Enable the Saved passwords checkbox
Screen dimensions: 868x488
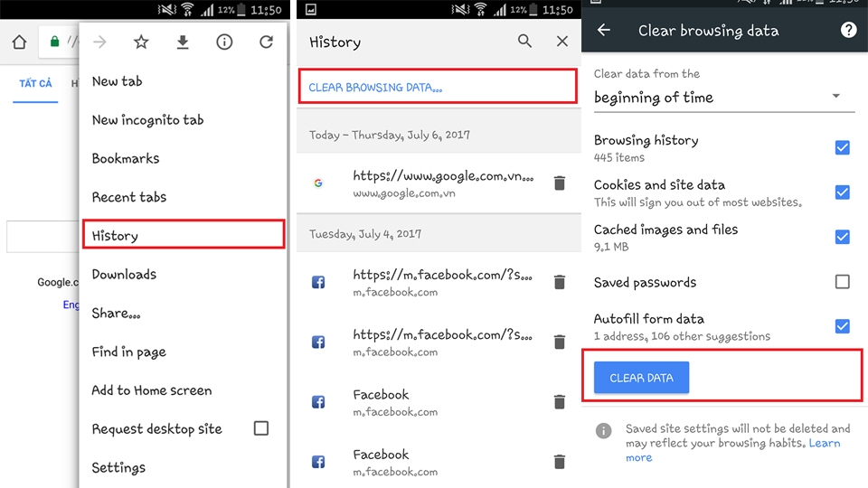click(x=843, y=282)
